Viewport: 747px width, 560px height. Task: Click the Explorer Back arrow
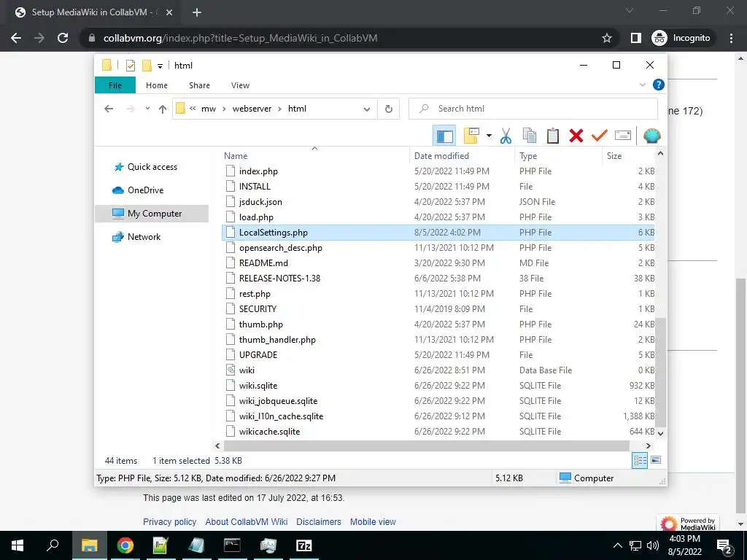[x=109, y=109]
